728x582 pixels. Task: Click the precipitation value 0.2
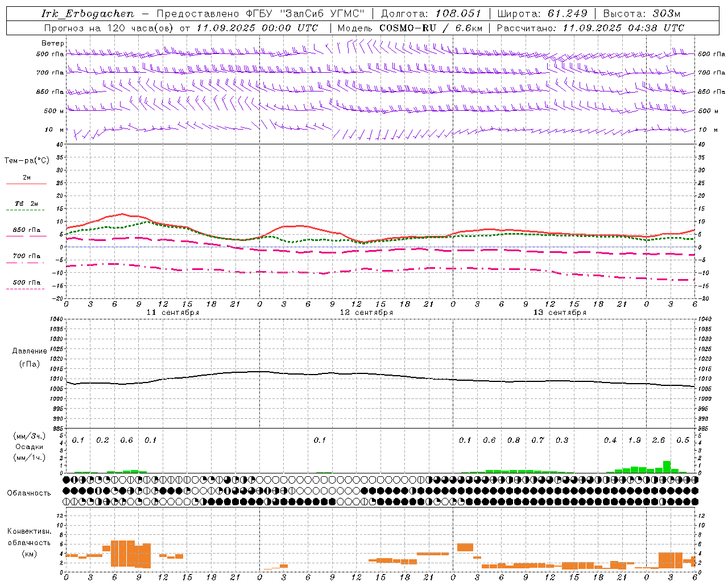[x=102, y=440]
